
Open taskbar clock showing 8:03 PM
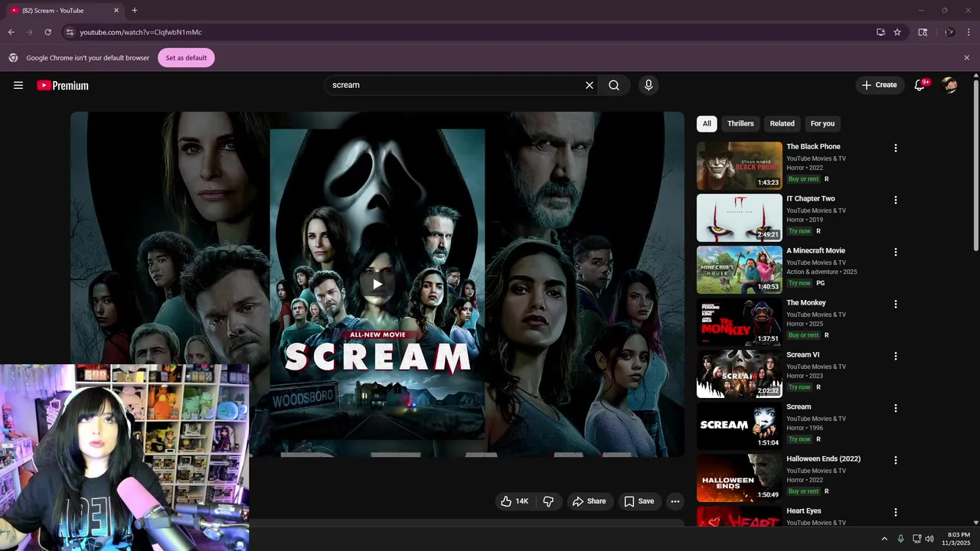click(x=958, y=539)
